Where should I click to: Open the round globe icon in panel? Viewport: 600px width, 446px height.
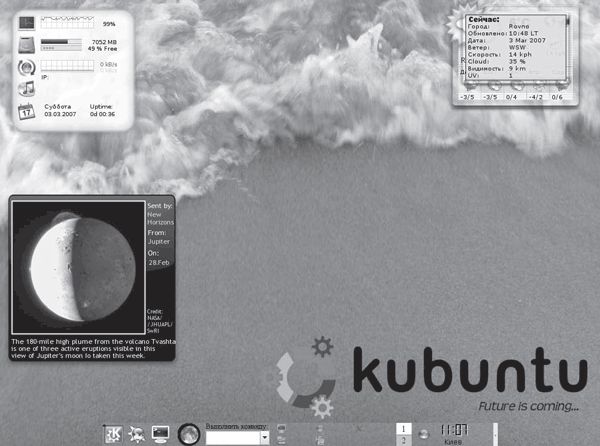(x=187, y=433)
